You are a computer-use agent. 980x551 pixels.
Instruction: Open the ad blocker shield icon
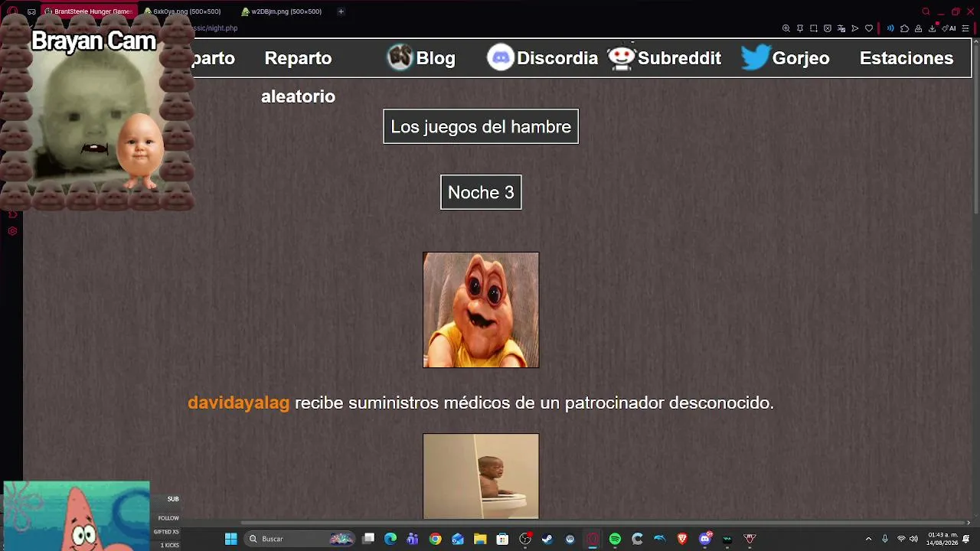click(x=828, y=28)
